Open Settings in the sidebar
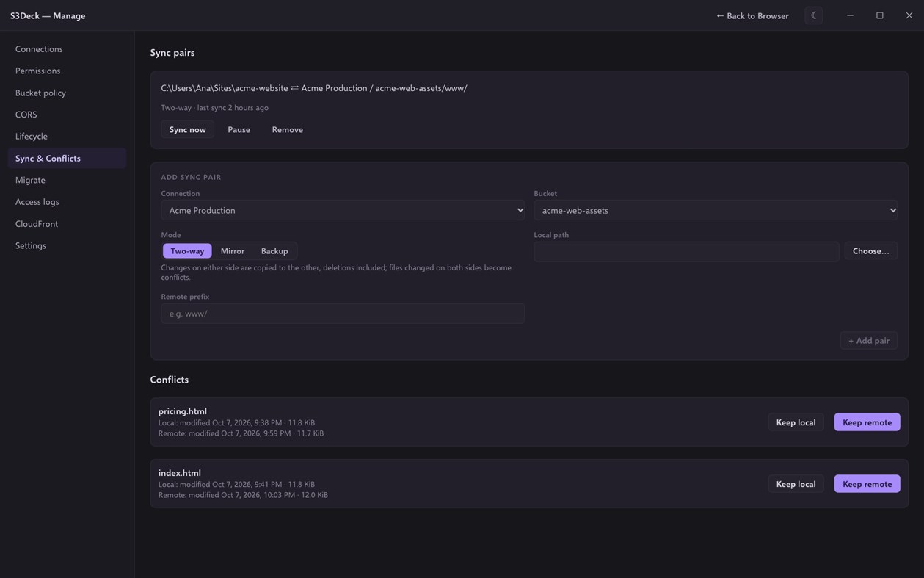924x578 pixels. click(x=67, y=245)
